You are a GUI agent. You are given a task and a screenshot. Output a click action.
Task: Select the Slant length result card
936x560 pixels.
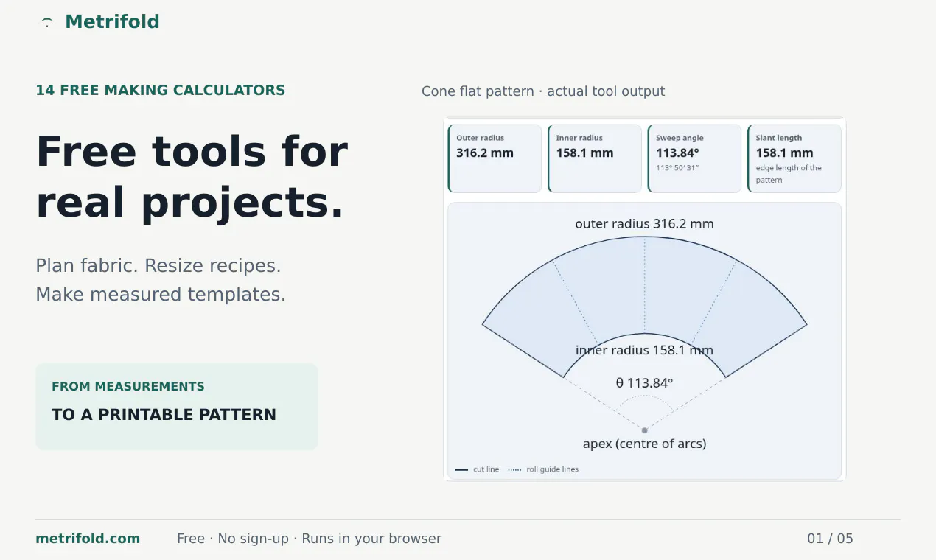[x=794, y=158]
